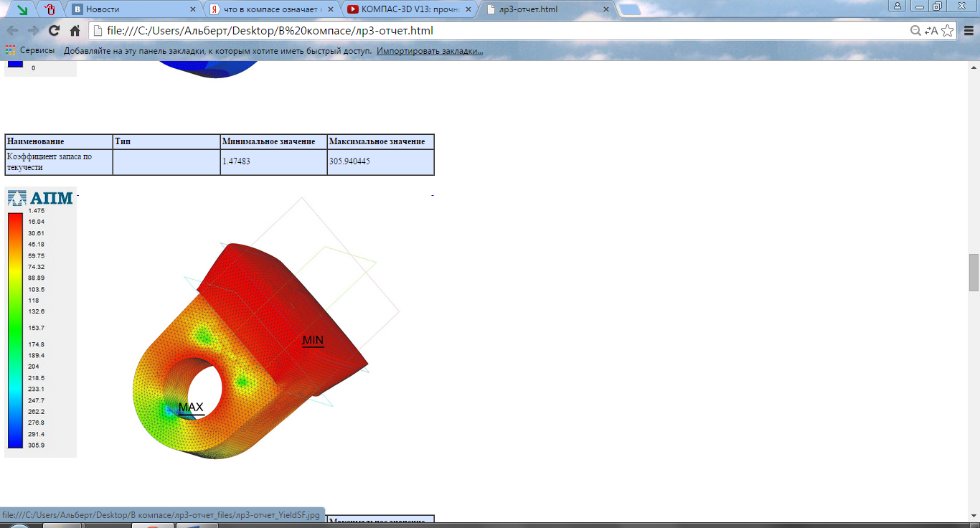Viewport: 980px width, 528px height.
Task: Open the browser home page
Action: pyautogui.click(x=75, y=31)
